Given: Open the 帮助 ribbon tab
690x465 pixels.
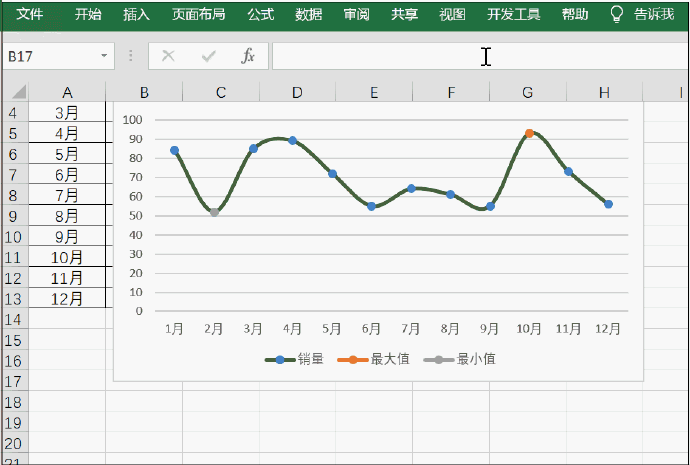Looking at the screenshot, I should (575, 15).
